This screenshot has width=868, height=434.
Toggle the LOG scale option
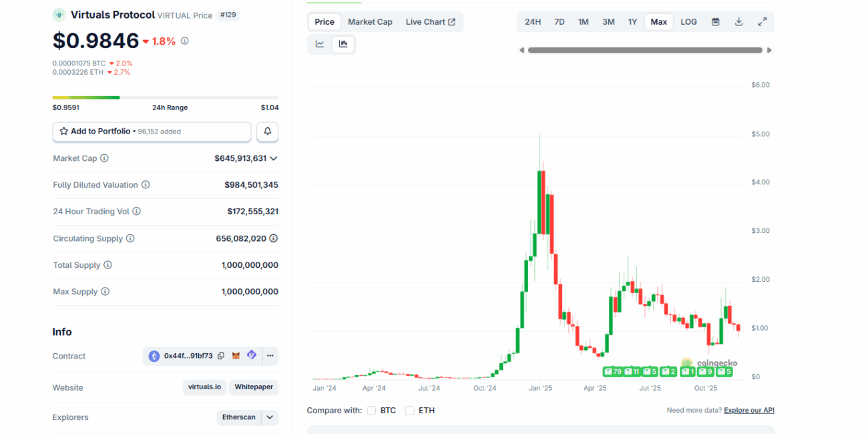(x=688, y=22)
